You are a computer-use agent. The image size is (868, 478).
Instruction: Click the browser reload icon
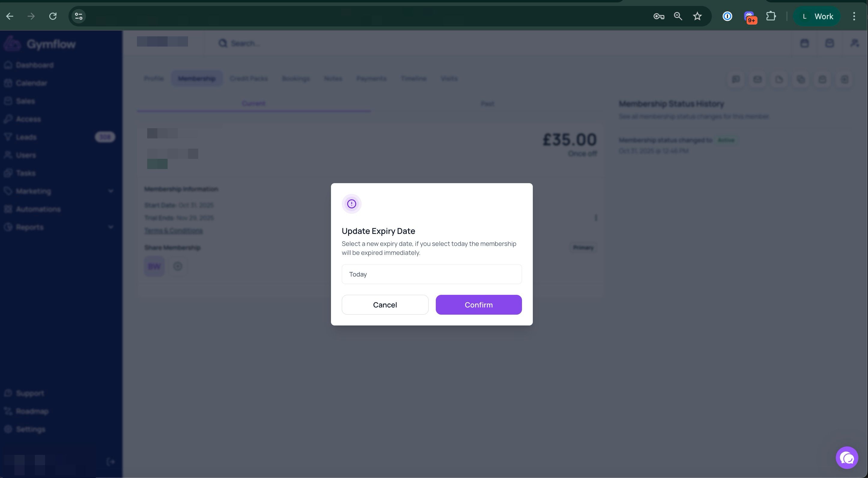point(53,16)
